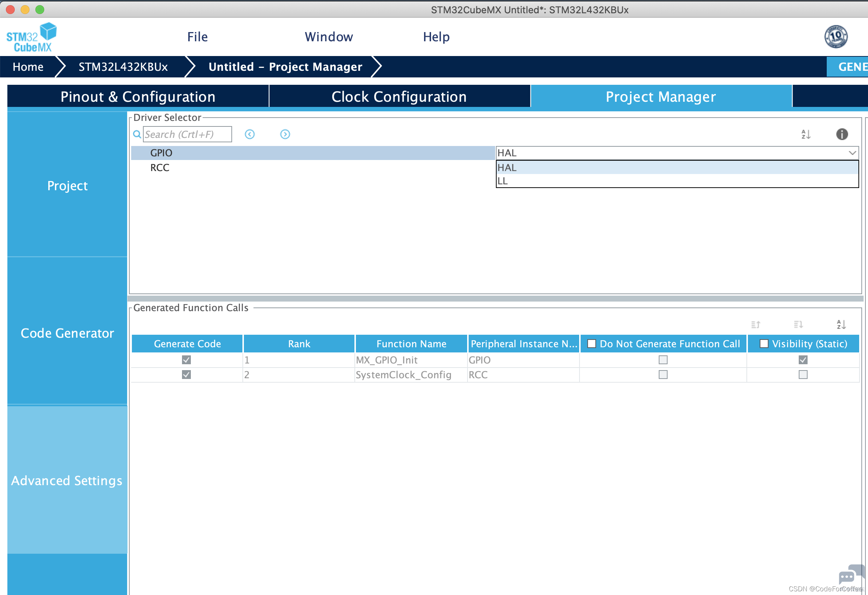Toggle Generate Code for SystemClock_Config

click(186, 375)
